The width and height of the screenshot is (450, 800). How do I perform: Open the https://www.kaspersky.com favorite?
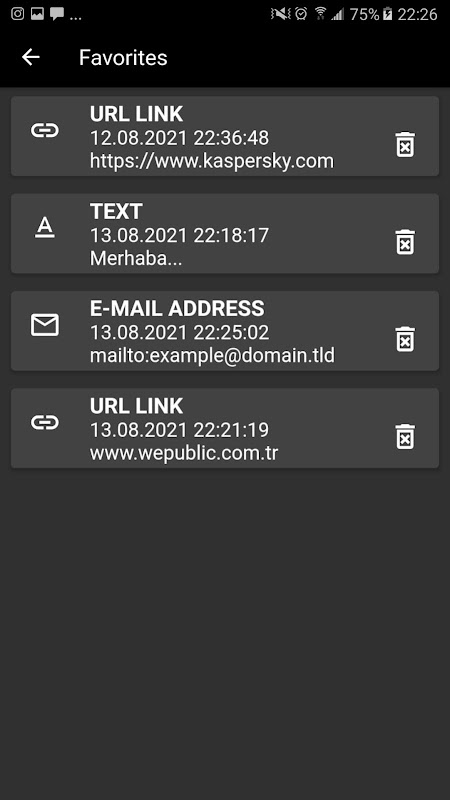tap(225, 136)
